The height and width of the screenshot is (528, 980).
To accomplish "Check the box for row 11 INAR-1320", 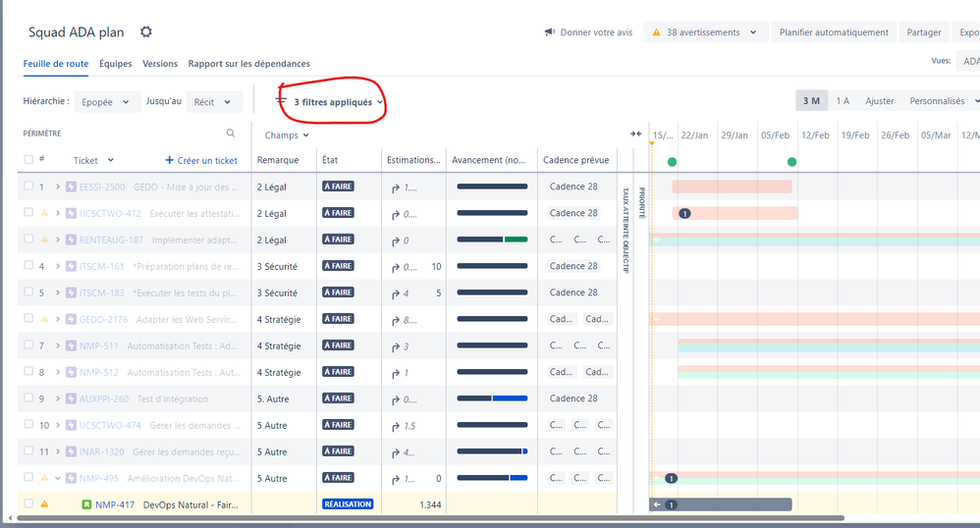I will coord(28,450).
